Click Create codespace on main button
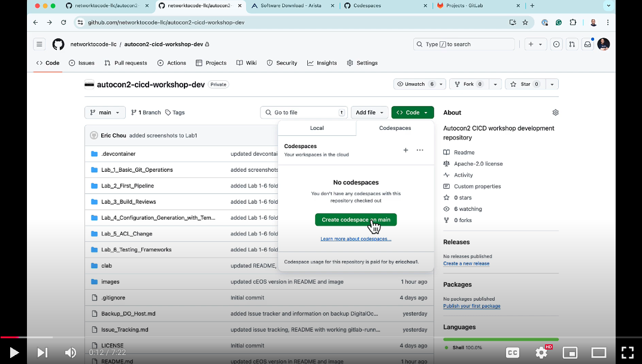Screen dimensions: 642x364 click(x=356, y=220)
